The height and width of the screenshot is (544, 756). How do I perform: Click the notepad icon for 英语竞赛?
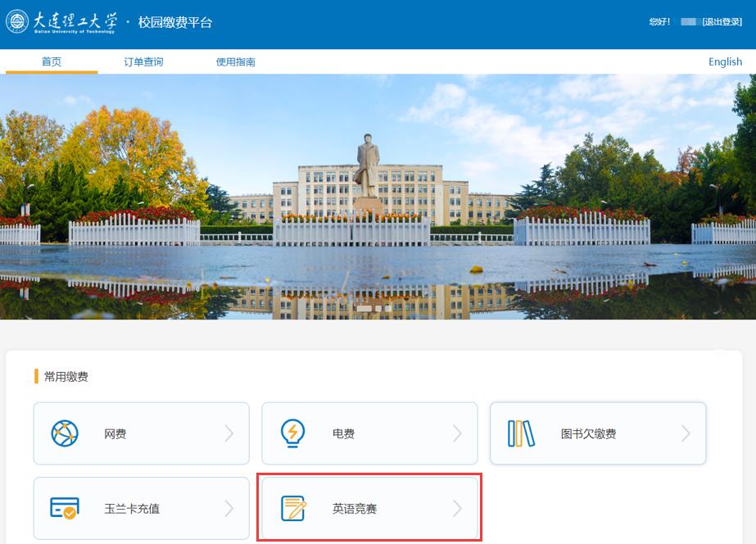click(x=292, y=509)
